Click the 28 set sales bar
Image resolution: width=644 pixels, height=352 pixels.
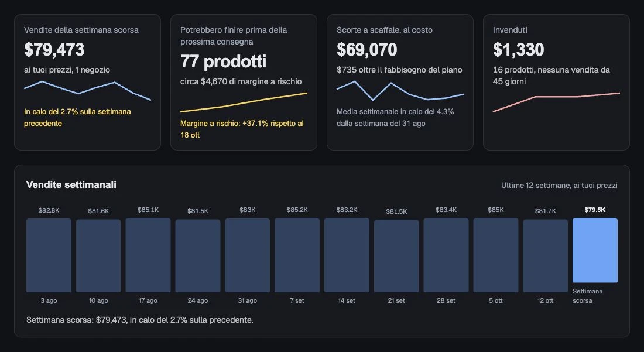point(447,255)
